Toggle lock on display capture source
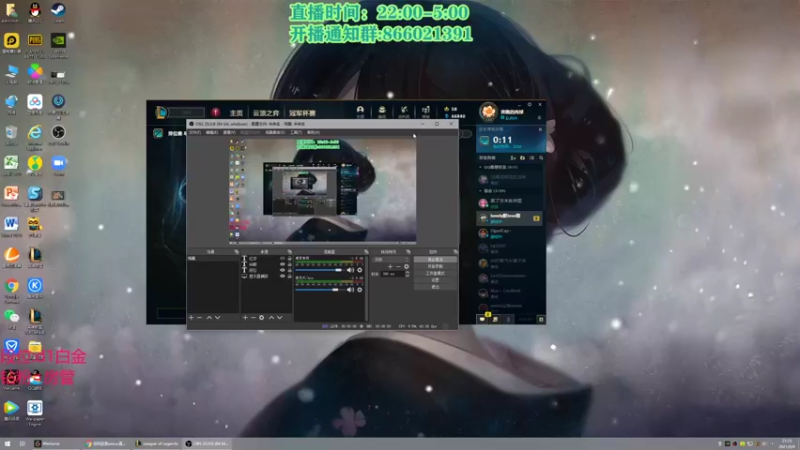 [x=289, y=276]
